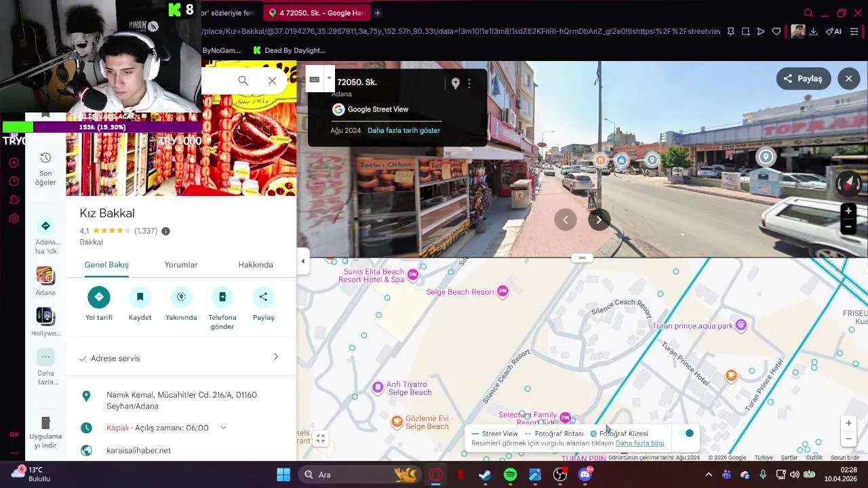Show hidden system tray icons

[x=709, y=475]
